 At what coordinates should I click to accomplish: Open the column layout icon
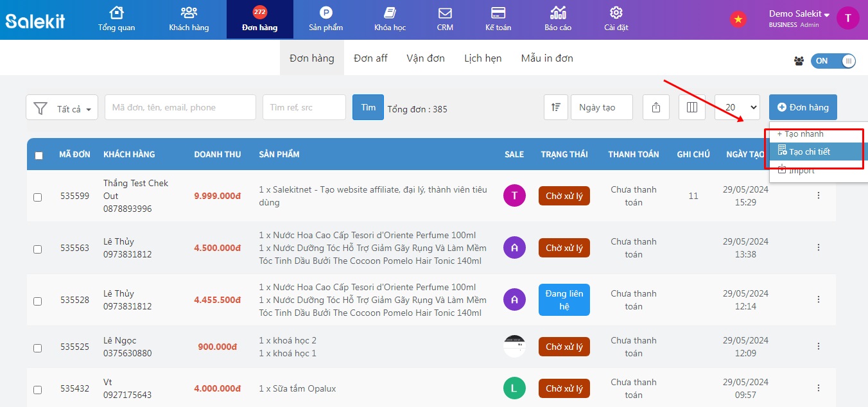692,107
